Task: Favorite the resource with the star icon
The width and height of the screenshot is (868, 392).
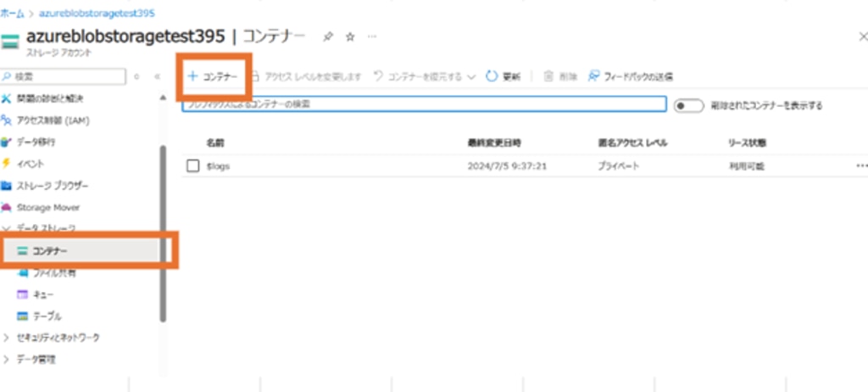Action: (350, 36)
